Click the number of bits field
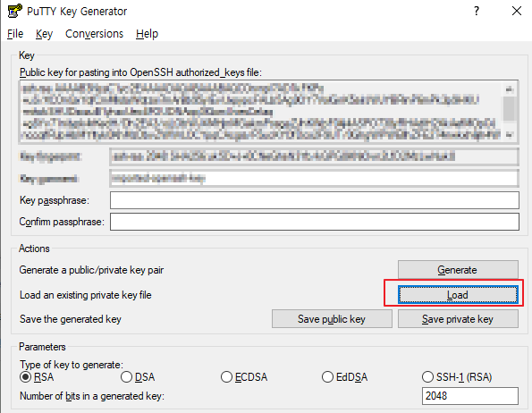 [x=470, y=396]
